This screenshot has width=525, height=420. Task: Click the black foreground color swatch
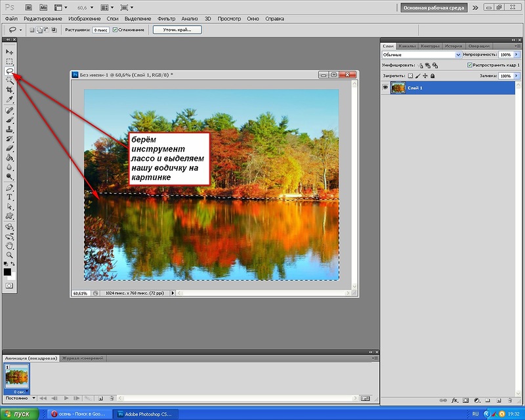coord(7,272)
